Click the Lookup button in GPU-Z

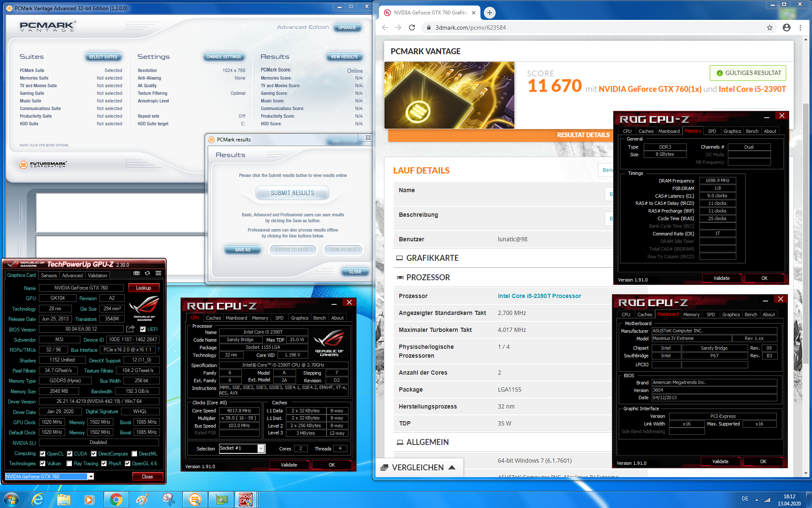pos(143,288)
